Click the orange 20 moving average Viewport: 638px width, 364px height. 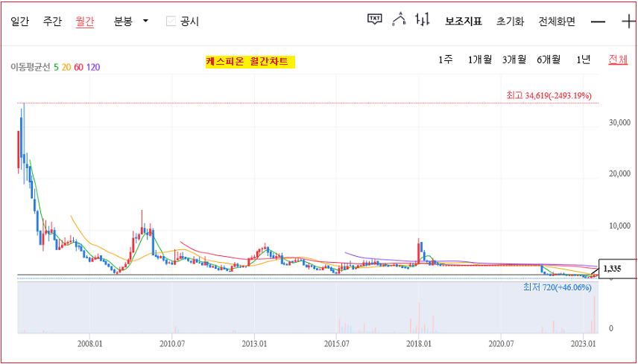66,67
